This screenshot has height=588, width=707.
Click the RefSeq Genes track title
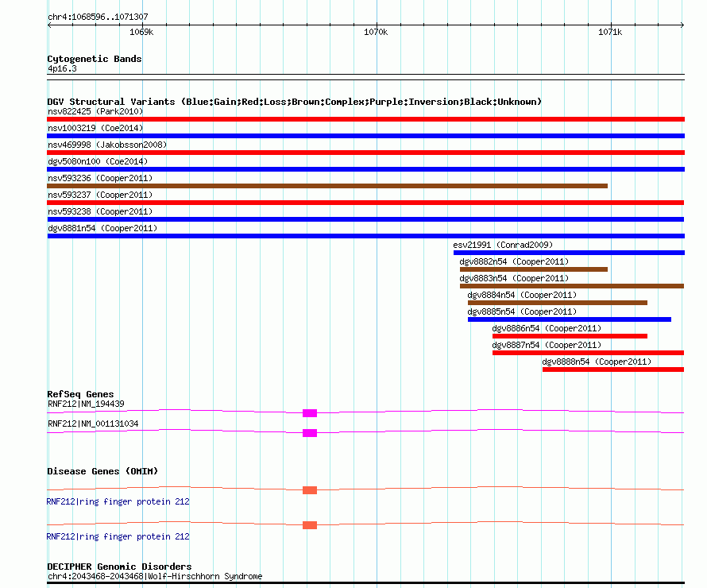80,394
